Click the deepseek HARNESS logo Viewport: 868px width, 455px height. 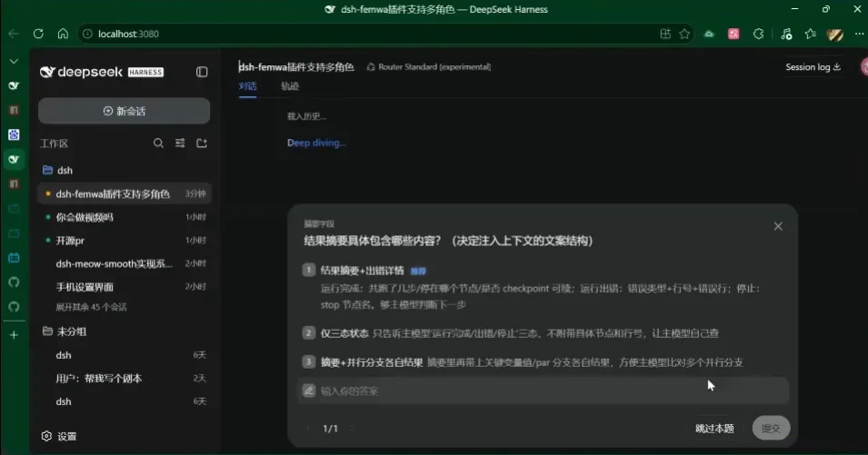pos(102,72)
